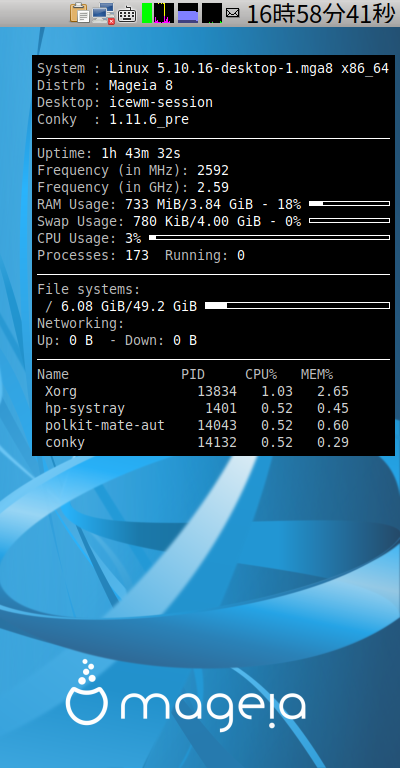Open the keyboard layout tray icon
400x768 pixels.
click(x=128, y=14)
